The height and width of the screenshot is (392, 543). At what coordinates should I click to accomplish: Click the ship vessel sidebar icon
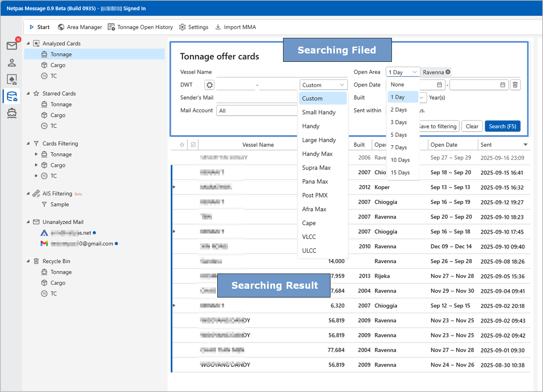point(12,113)
